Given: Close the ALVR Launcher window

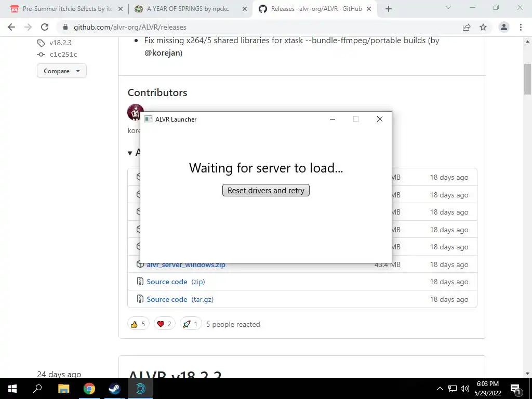Looking at the screenshot, I should (x=380, y=119).
